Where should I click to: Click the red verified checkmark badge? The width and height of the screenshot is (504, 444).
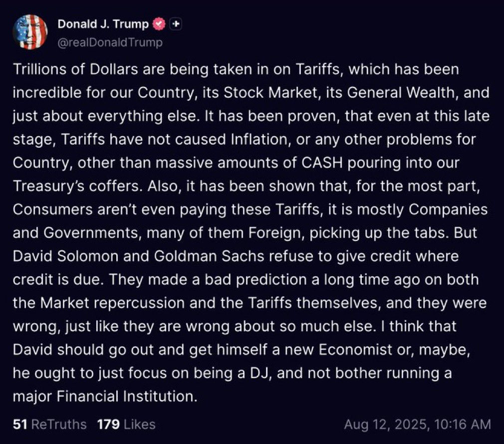click(159, 24)
